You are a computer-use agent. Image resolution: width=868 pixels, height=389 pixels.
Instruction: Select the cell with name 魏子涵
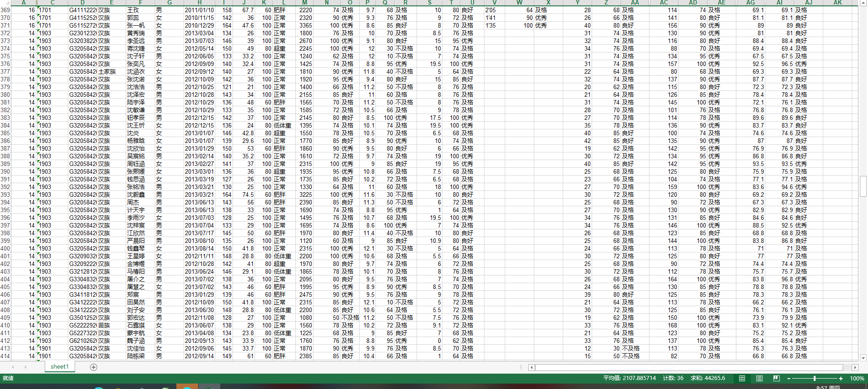140,341
